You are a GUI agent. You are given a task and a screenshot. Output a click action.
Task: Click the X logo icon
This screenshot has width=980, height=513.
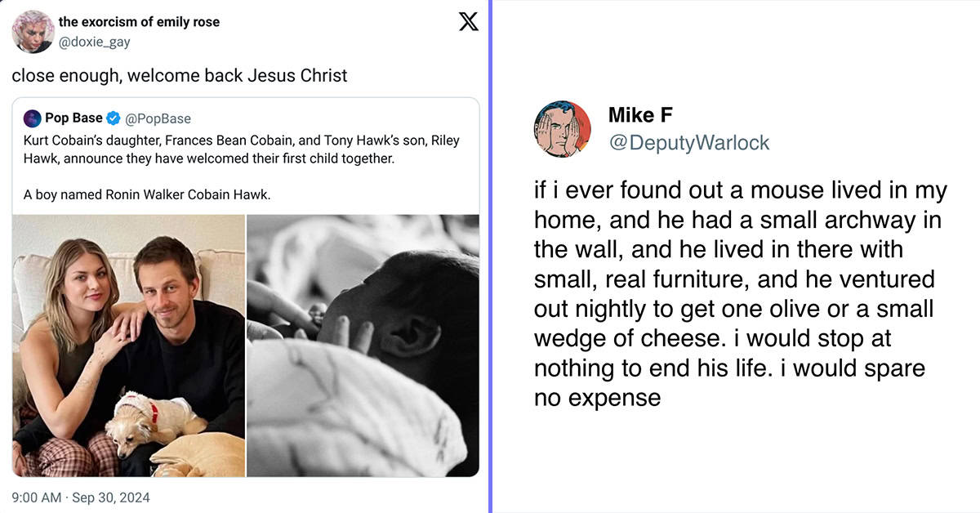(468, 21)
